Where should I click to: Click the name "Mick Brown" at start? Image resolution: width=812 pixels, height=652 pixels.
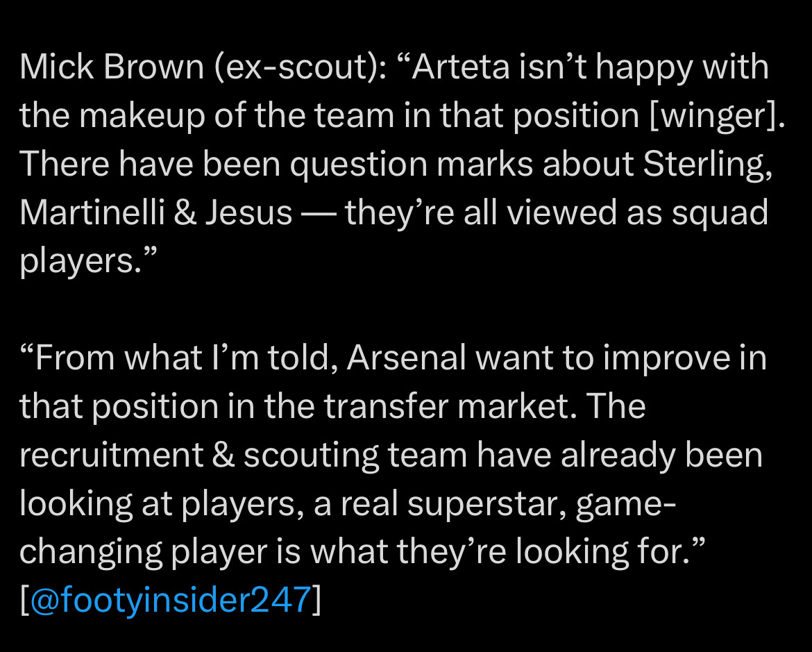pos(112,67)
